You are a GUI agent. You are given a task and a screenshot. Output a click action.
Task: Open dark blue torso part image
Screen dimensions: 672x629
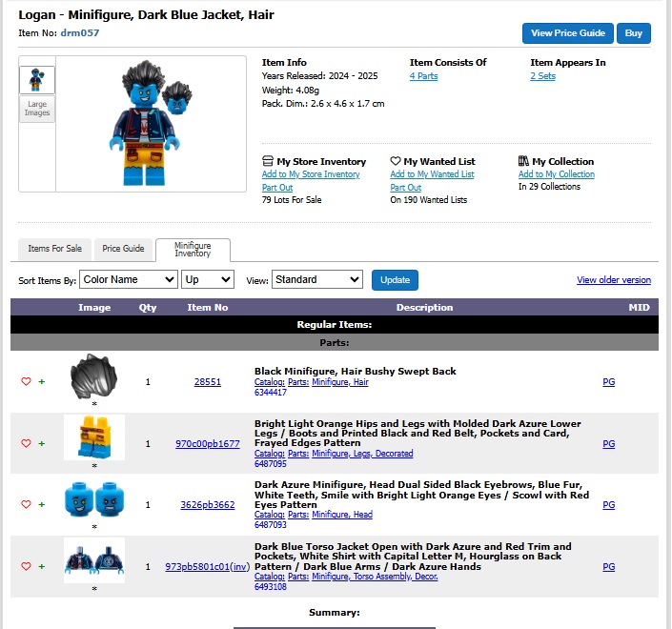click(94, 560)
